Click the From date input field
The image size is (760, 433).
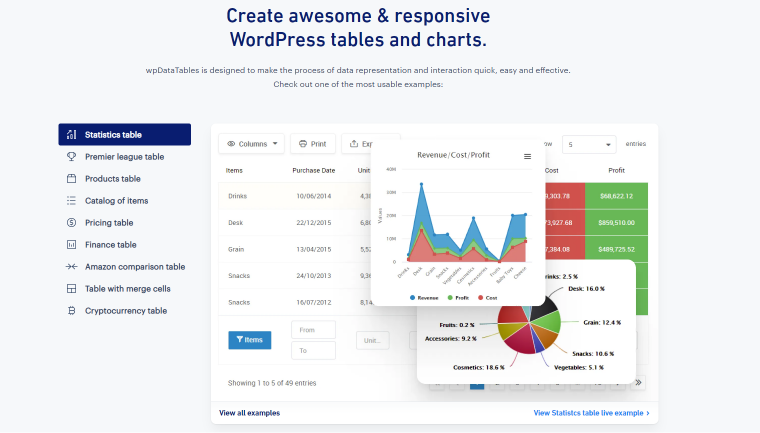coord(313,330)
